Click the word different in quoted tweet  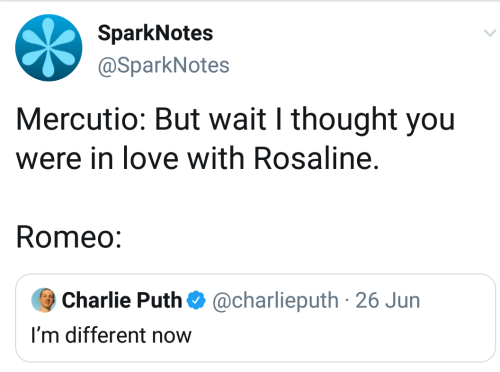106,335
